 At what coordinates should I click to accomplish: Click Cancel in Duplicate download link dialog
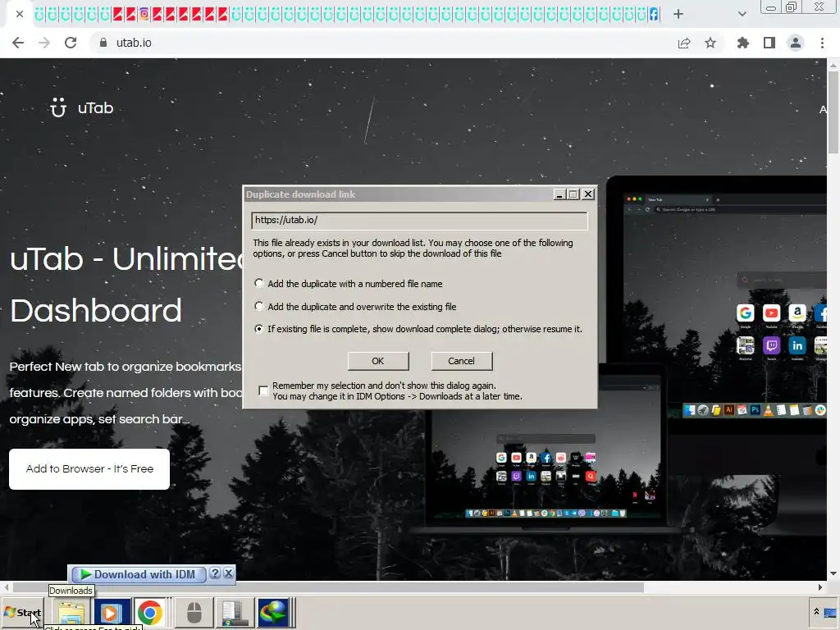coord(462,361)
